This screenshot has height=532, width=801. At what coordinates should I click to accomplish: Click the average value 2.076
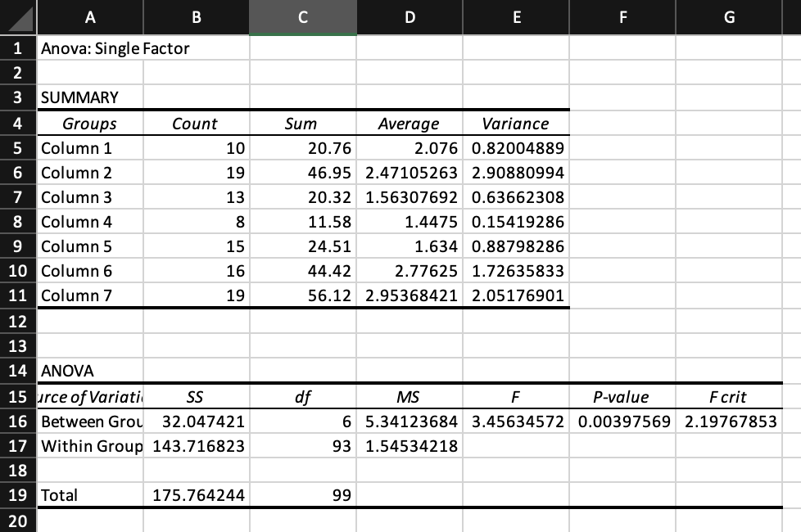point(410,148)
